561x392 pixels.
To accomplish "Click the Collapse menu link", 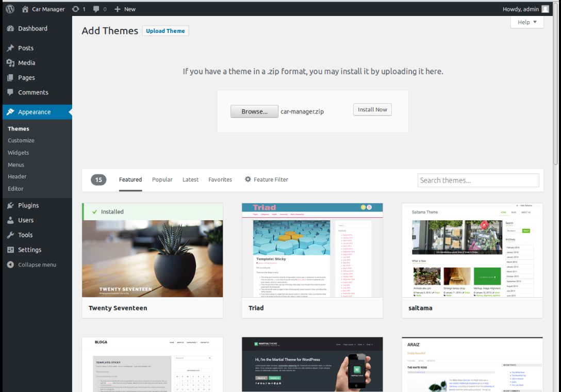I will 37,265.
